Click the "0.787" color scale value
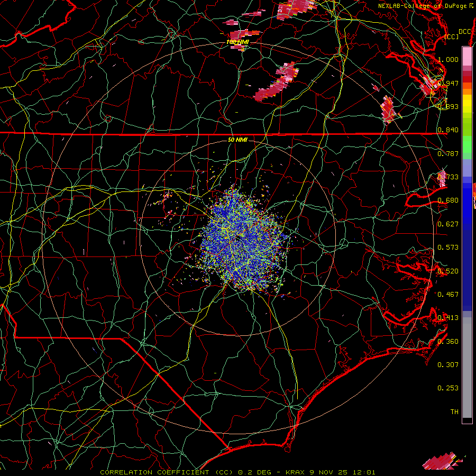Image resolution: width=476 pixels, height=476 pixels. pyautogui.click(x=448, y=153)
